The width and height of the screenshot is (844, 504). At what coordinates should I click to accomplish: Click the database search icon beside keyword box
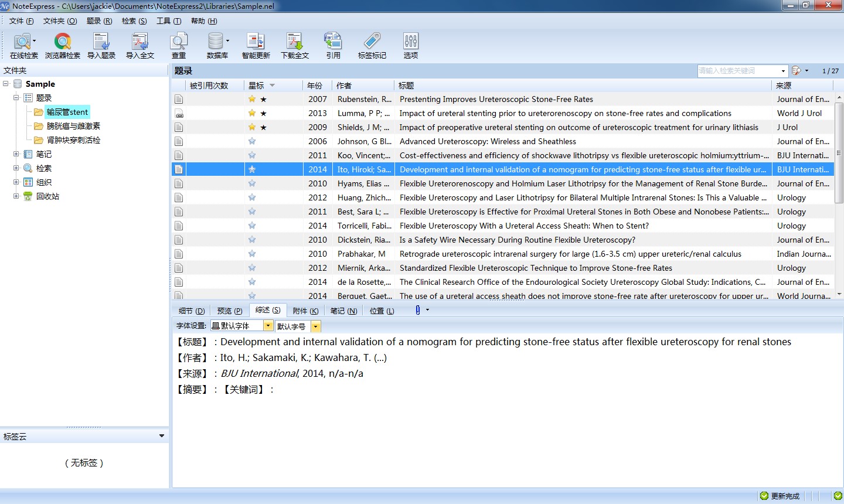[796, 71]
